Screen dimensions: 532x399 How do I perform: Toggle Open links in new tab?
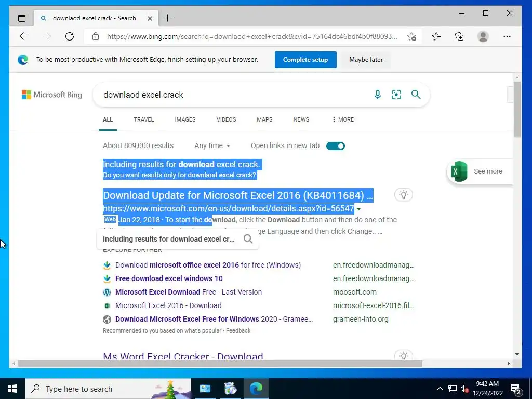335,146
